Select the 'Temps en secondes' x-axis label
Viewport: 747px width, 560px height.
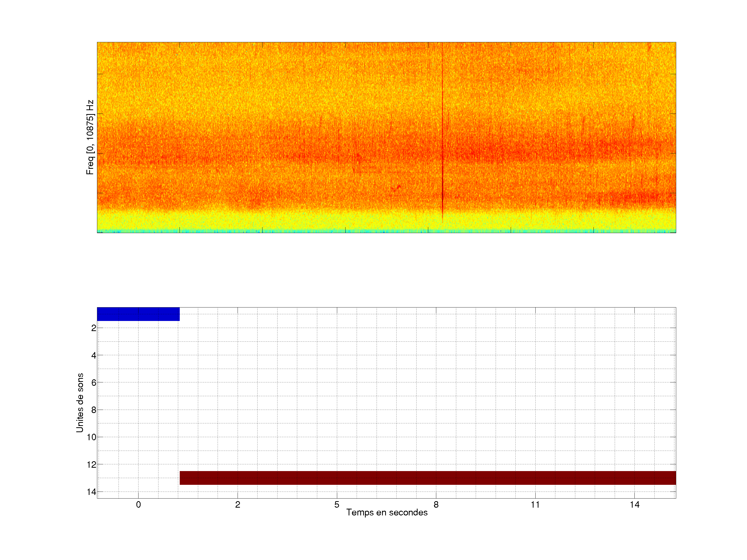click(387, 512)
